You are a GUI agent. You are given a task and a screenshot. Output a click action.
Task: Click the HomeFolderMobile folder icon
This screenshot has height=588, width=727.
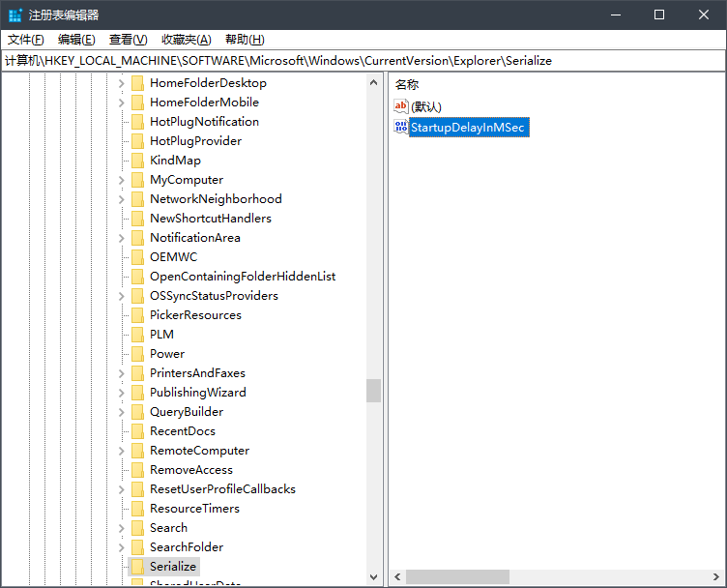(x=137, y=102)
